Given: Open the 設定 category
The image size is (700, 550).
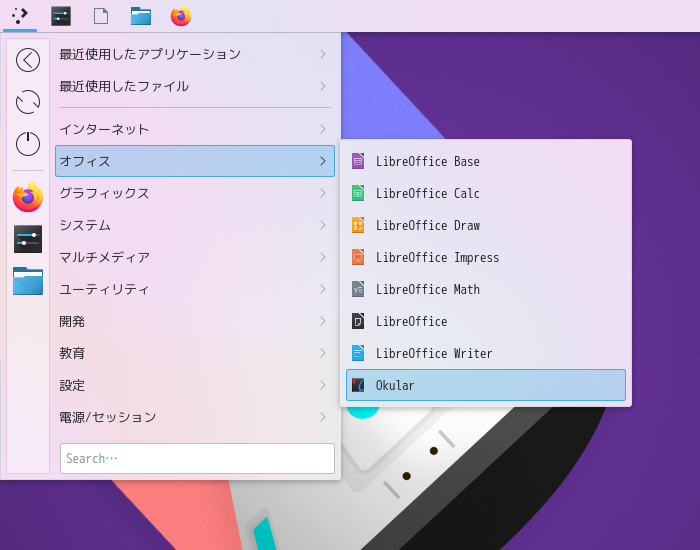Looking at the screenshot, I should click(195, 385).
